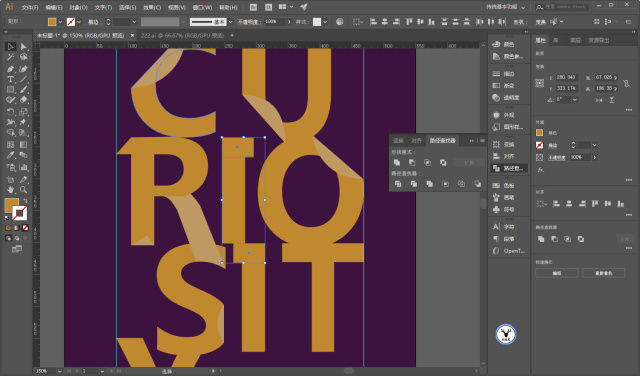Click the 编组 Group button
Screen dimensions: 640x376
click(557, 273)
